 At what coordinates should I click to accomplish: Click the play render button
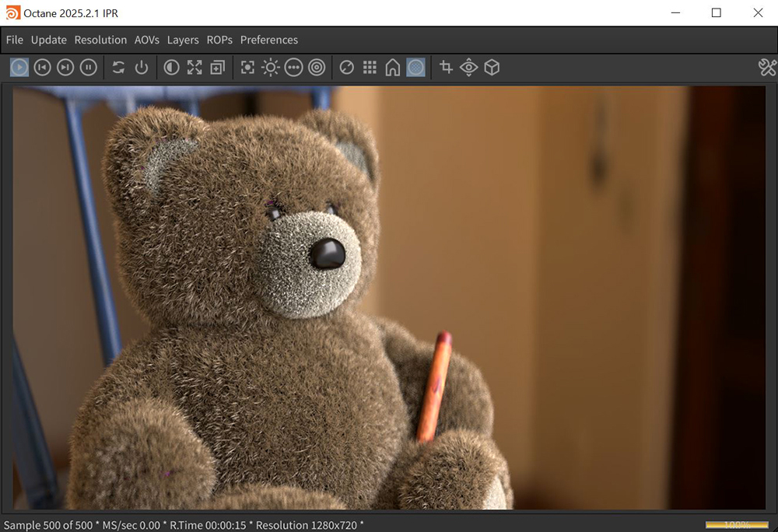coord(19,68)
